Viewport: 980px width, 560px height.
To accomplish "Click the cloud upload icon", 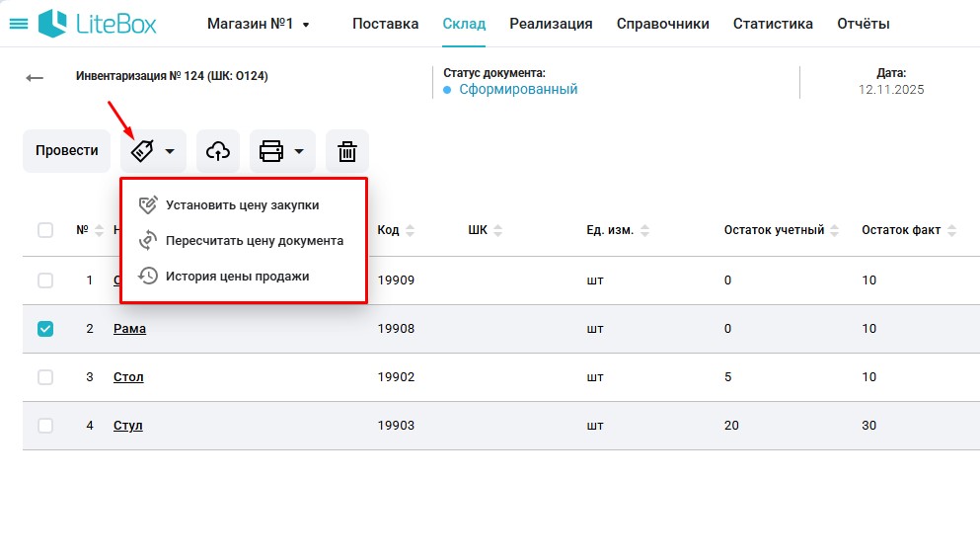I will click(218, 151).
